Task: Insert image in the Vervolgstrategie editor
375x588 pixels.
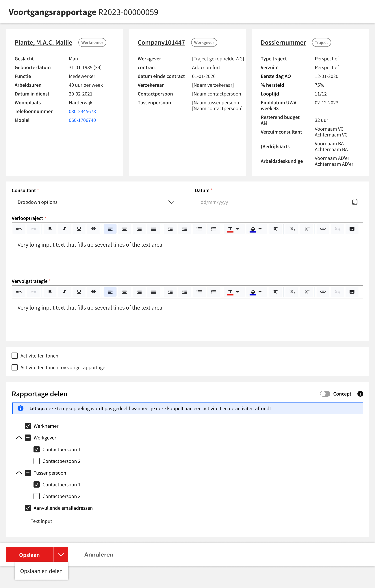Action: [x=352, y=292]
